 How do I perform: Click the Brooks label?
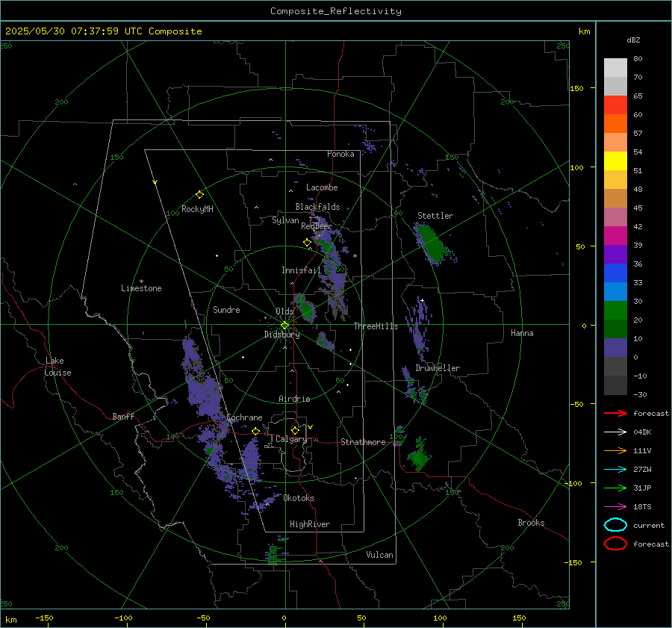531,523
